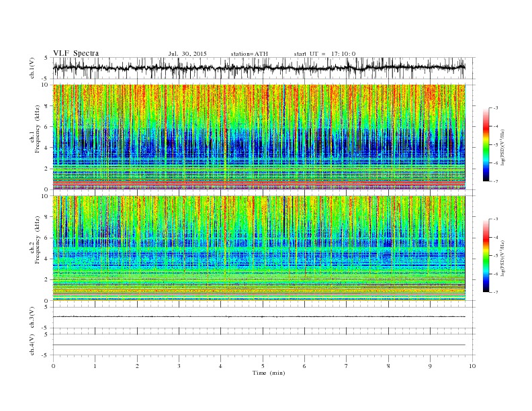Click time axis tick label "2"

point(137,366)
